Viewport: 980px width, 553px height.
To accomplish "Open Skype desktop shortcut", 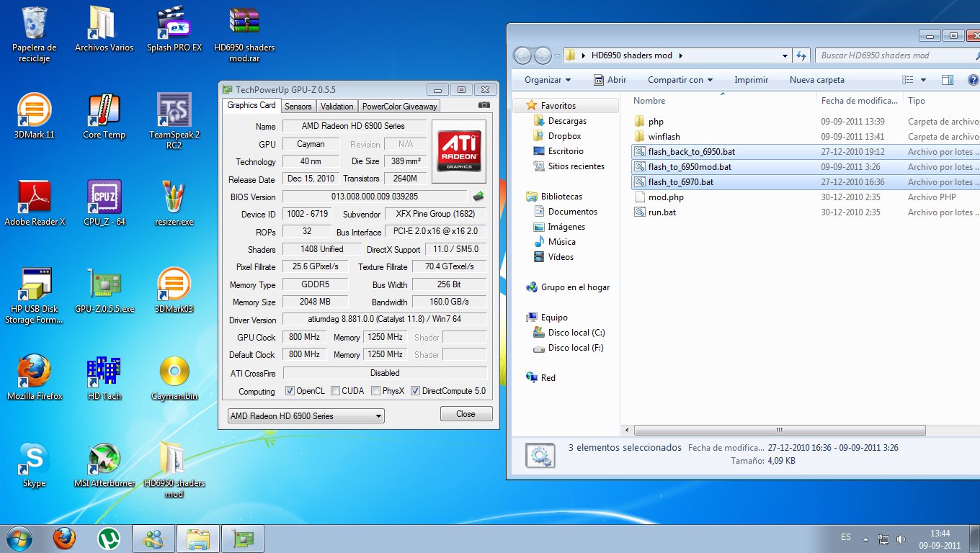I will click(35, 464).
